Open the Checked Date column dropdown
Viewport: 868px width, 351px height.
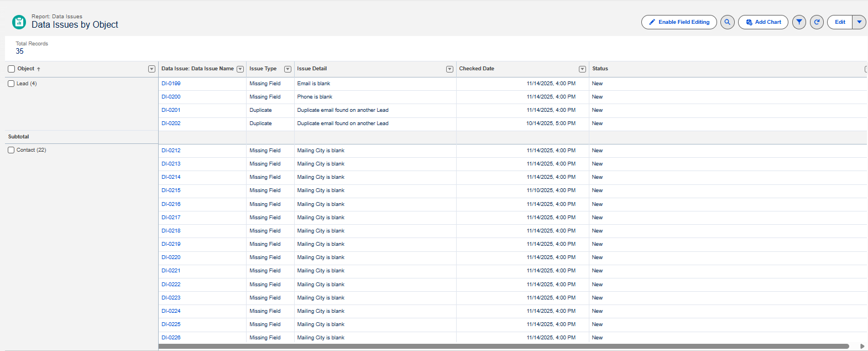582,69
